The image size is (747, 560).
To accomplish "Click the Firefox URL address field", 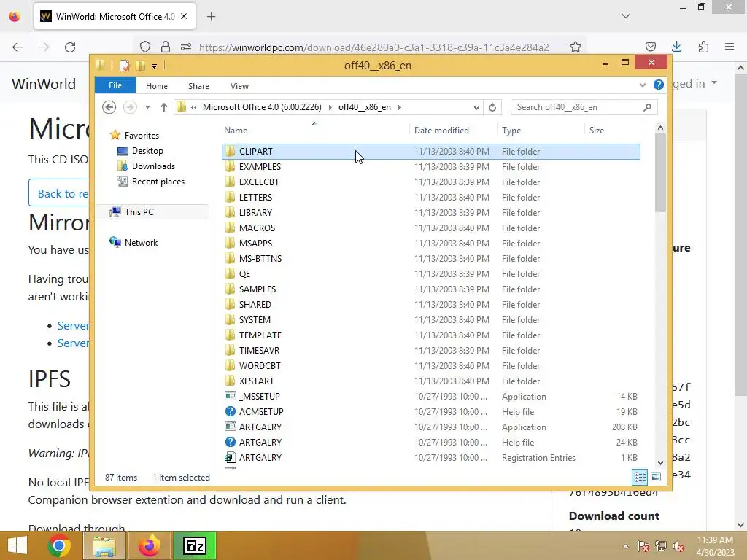I will coord(373,47).
